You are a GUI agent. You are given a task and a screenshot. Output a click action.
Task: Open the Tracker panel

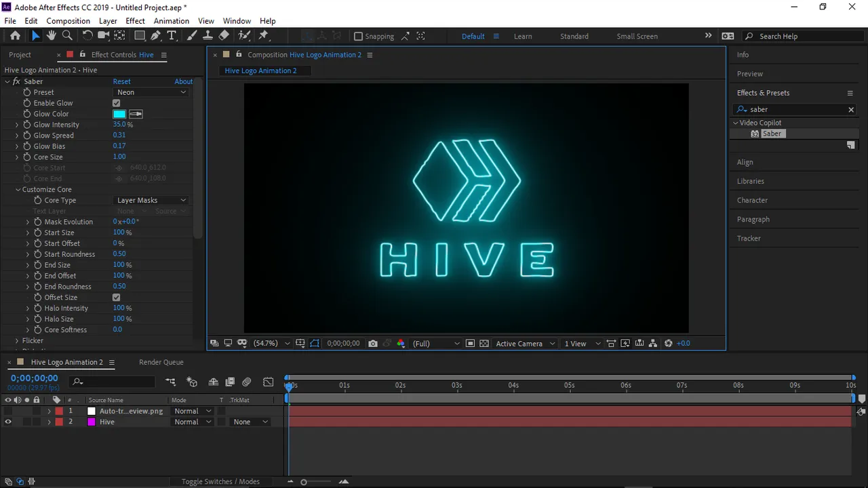[749, 238]
